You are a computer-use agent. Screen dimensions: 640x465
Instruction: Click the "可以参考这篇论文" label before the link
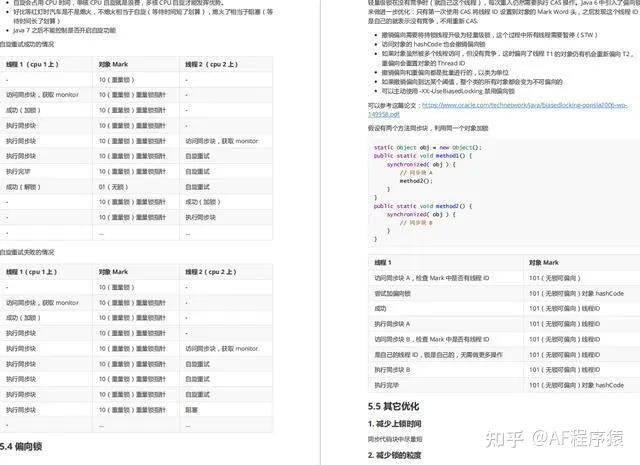[393, 105]
